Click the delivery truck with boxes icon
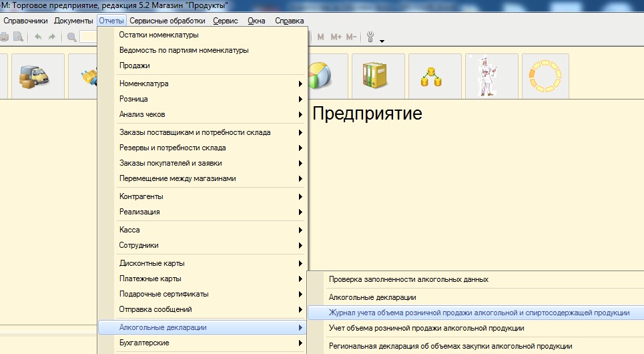Screen dimensions: 644x354 38,76
